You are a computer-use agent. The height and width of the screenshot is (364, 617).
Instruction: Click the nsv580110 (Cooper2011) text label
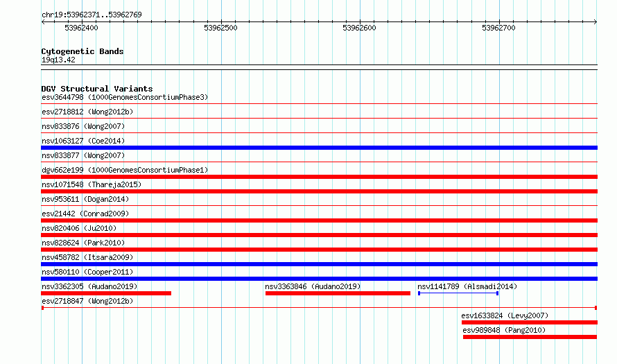(87, 272)
